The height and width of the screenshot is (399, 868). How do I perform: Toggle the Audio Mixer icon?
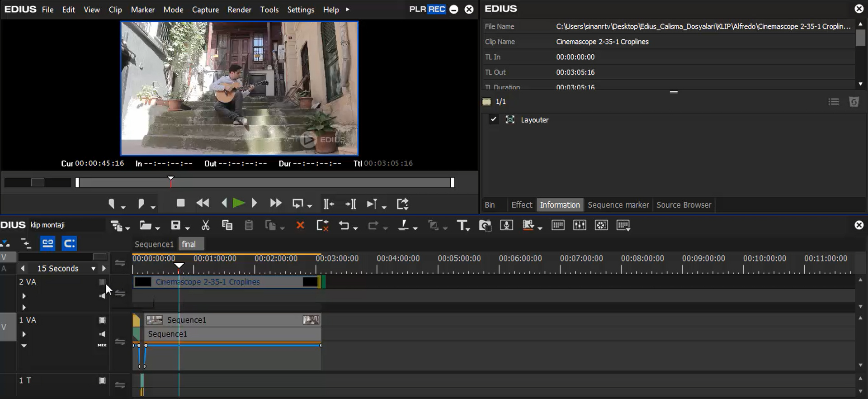(580, 225)
